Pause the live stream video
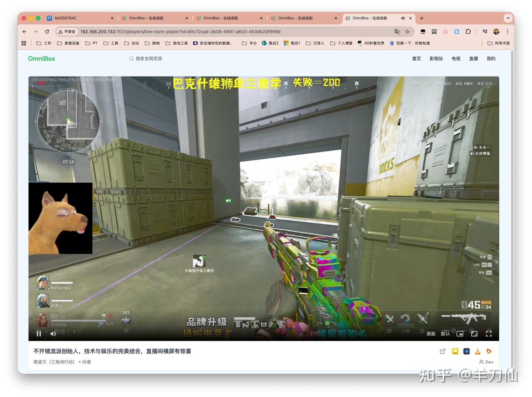Image resolution: width=532 pixels, height=397 pixels. pyautogui.click(x=39, y=333)
